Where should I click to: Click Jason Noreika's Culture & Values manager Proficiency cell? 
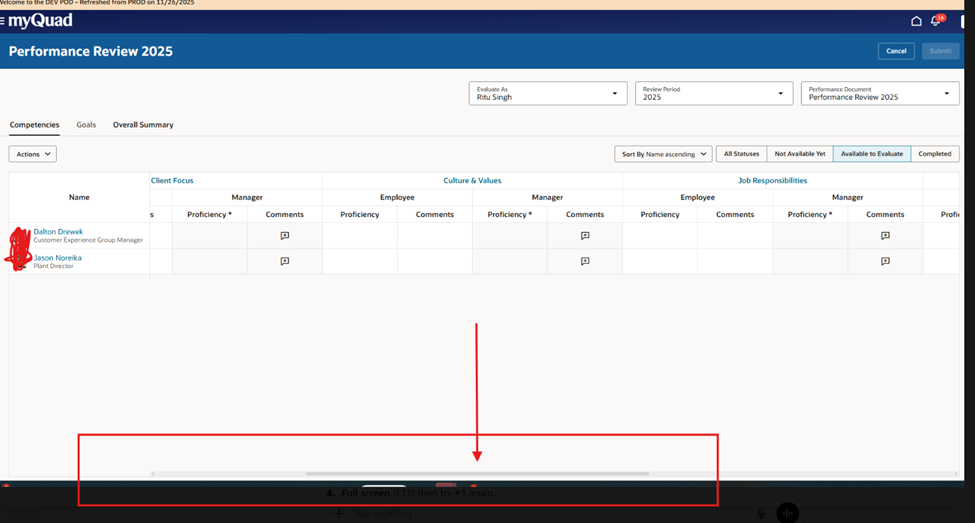[510, 261]
